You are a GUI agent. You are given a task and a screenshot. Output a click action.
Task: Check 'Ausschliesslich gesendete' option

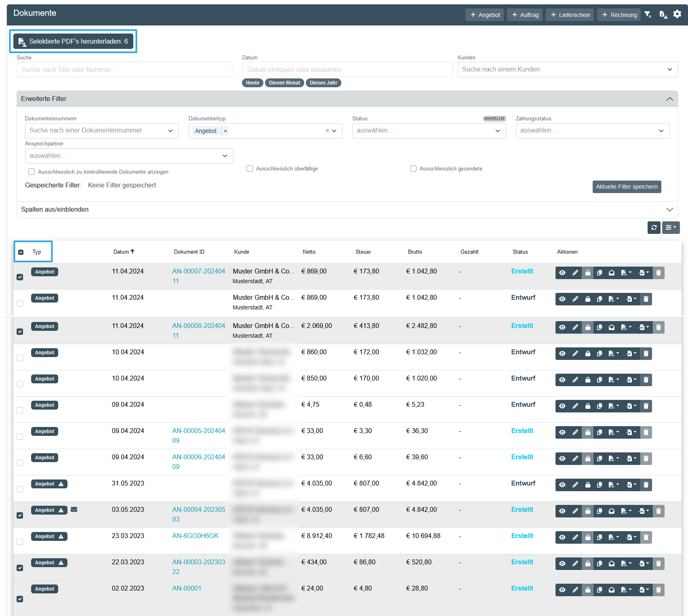click(413, 168)
